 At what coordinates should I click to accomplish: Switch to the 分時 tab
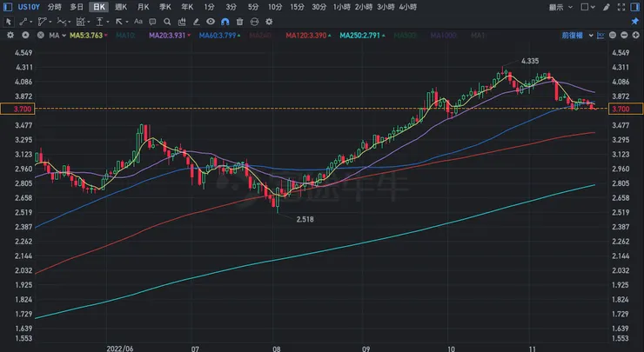(54, 7)
